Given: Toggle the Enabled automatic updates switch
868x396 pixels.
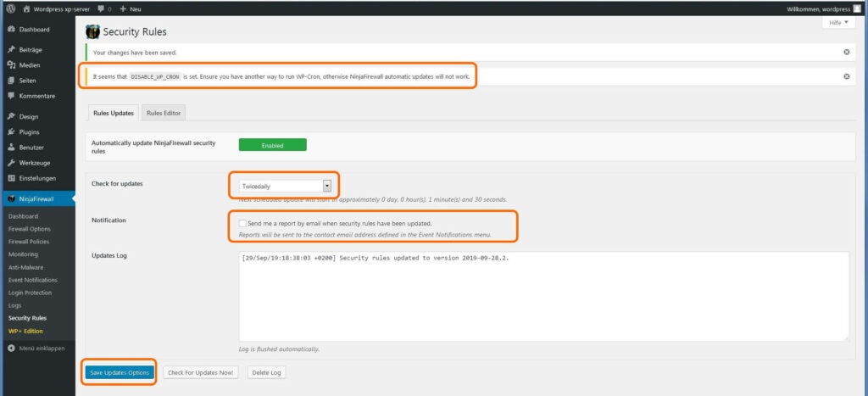Looking at the screenshot, I should tap(272, 145).
